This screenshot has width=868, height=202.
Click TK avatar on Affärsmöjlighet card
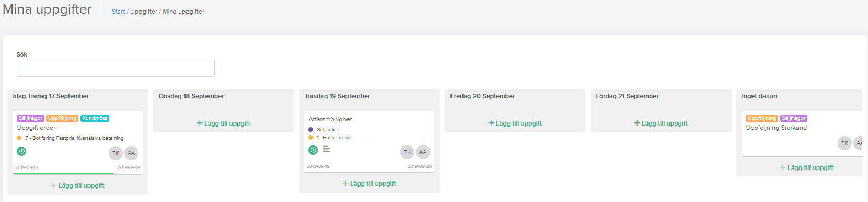point(407,152)
